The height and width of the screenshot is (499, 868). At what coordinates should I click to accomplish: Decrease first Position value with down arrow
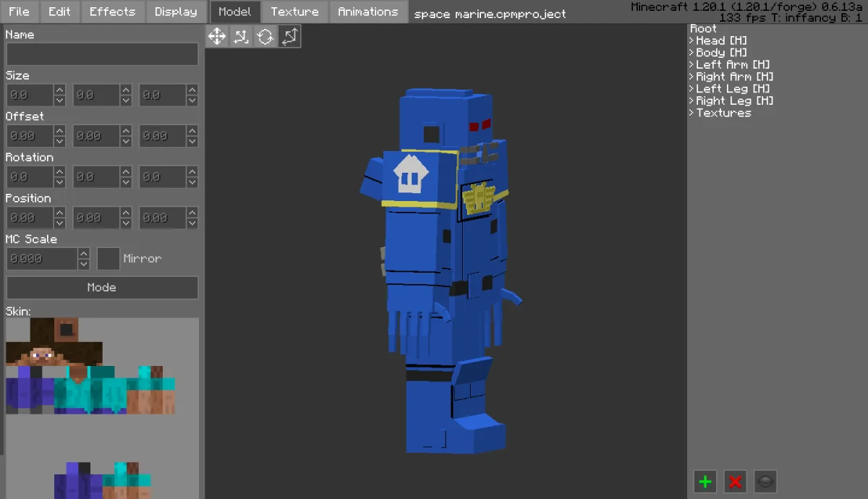tap(59, 223)
